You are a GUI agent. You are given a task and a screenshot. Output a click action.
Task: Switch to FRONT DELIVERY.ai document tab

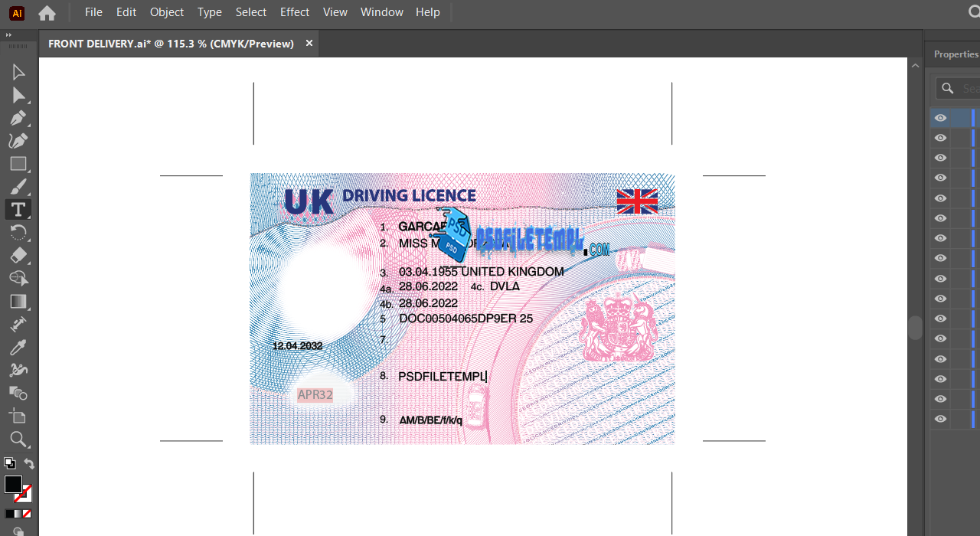point(171,44)
